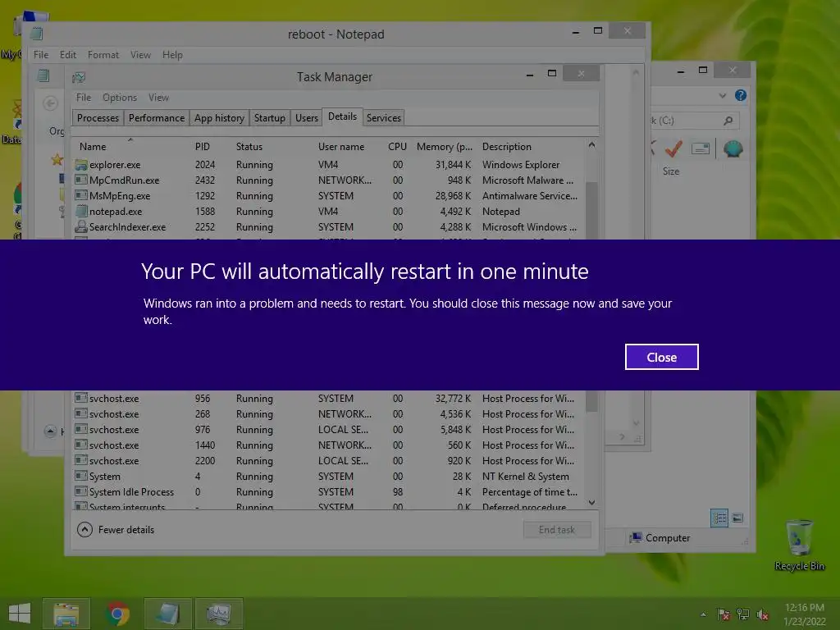
Task: Open Action Center flag tray icon
Action: coord(724,614)
